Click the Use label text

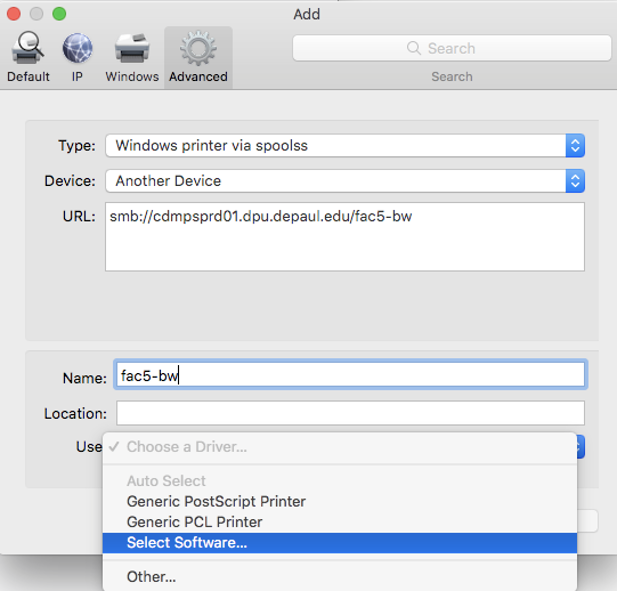tap(89, 447)
